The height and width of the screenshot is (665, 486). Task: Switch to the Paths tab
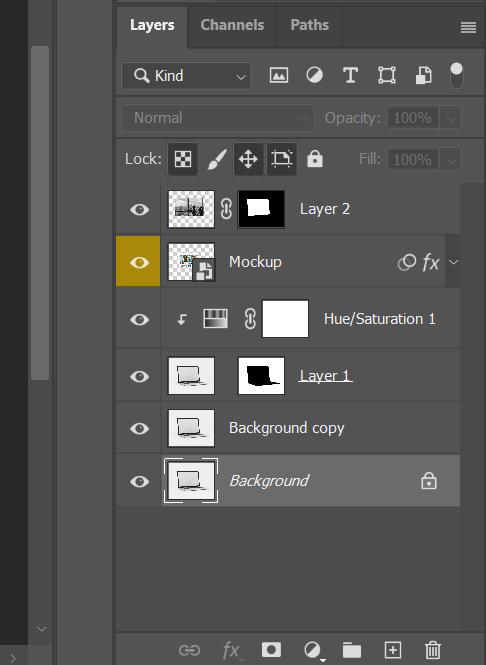(309, 25)
